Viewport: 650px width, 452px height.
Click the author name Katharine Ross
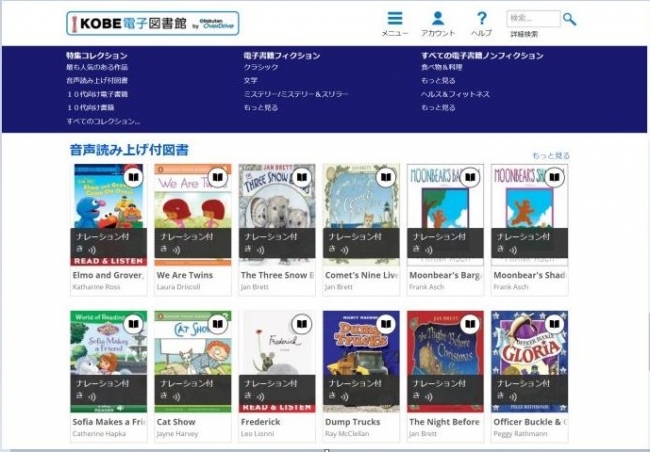pyautogui.click(x=96, y=287)
